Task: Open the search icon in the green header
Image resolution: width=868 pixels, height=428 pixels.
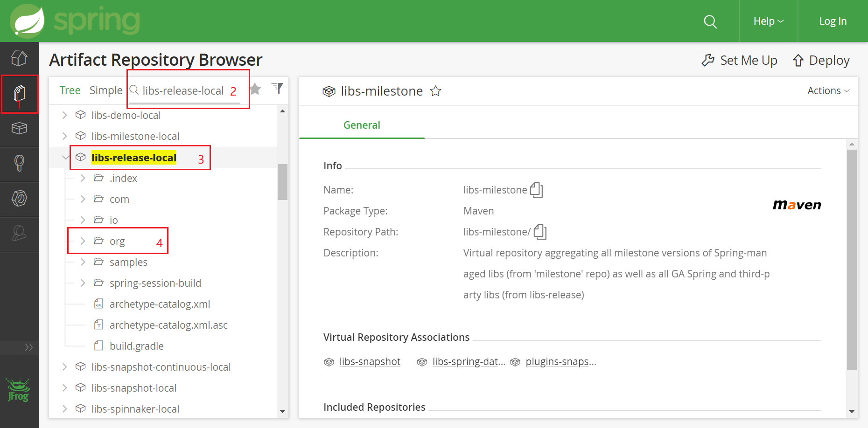Action: [x=710, y=21]
